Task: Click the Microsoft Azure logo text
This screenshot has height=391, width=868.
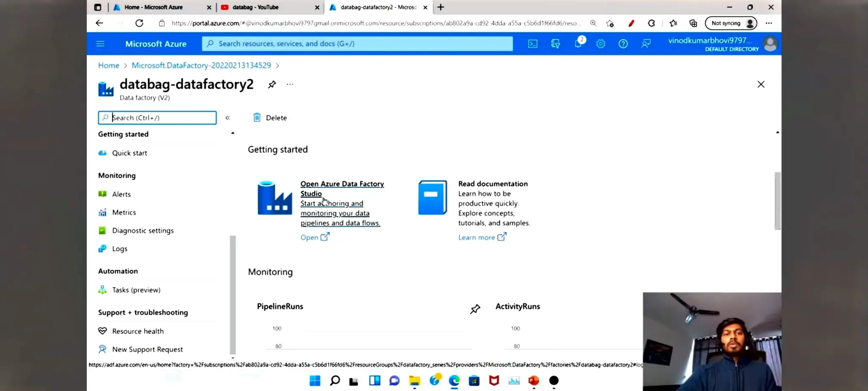Action: (156, 44)
